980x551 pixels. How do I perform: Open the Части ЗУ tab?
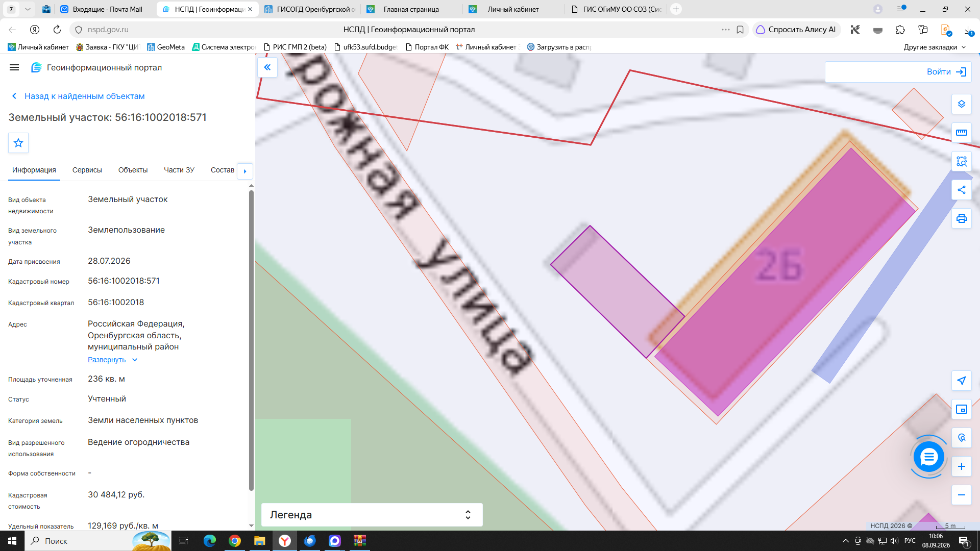[179, 170]
